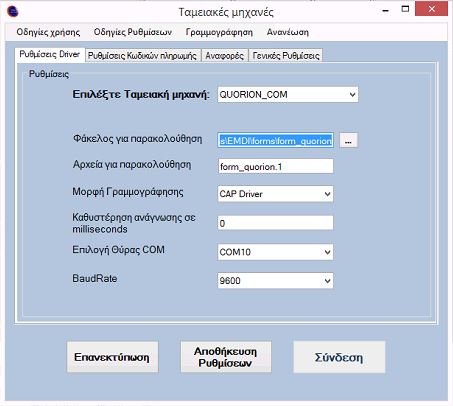Maximize the Ταμειακές μηχανές window

point(405,9)
